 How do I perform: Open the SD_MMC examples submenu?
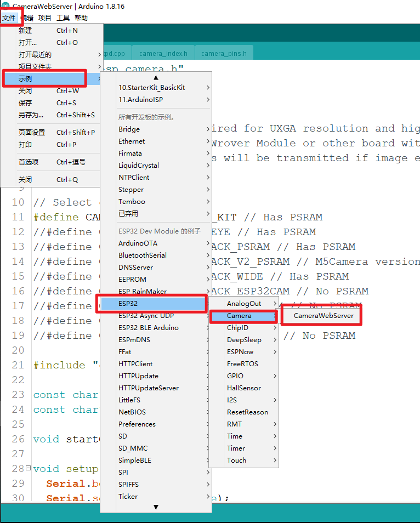156,448
